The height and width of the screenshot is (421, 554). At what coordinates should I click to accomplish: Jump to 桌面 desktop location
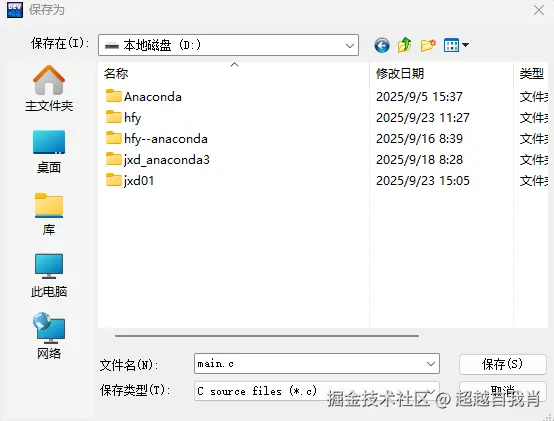49,152
